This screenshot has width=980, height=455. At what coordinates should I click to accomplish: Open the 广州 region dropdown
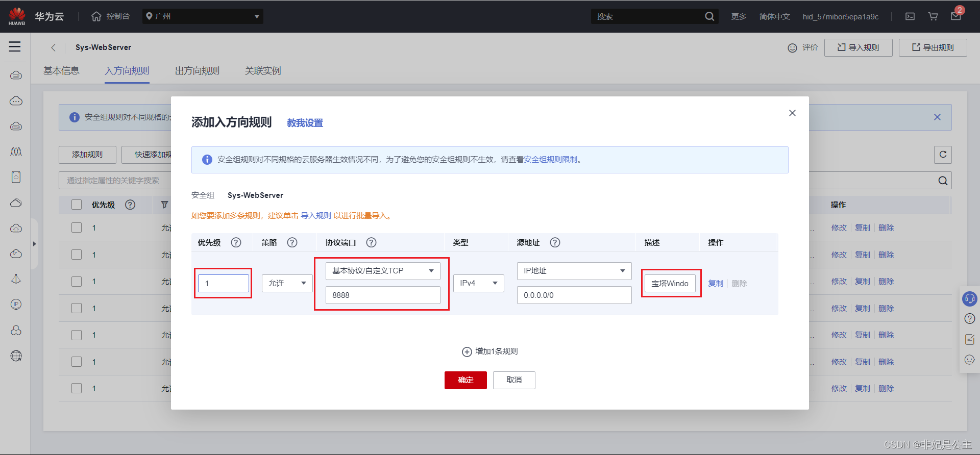click(203, 16)
